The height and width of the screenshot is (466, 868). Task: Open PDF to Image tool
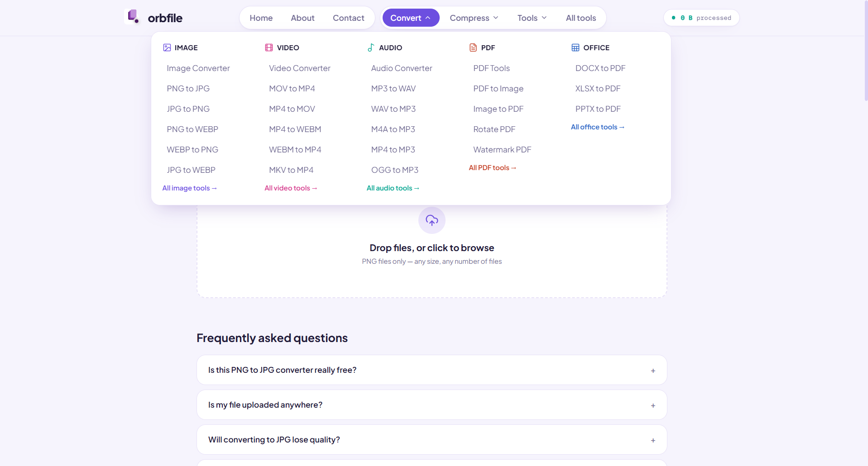499,89
